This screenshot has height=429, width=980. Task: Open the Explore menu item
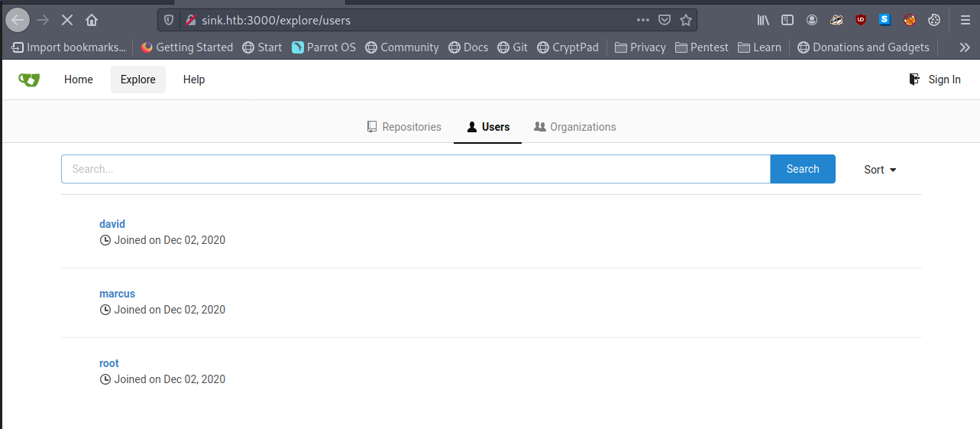tap(137, 80)
